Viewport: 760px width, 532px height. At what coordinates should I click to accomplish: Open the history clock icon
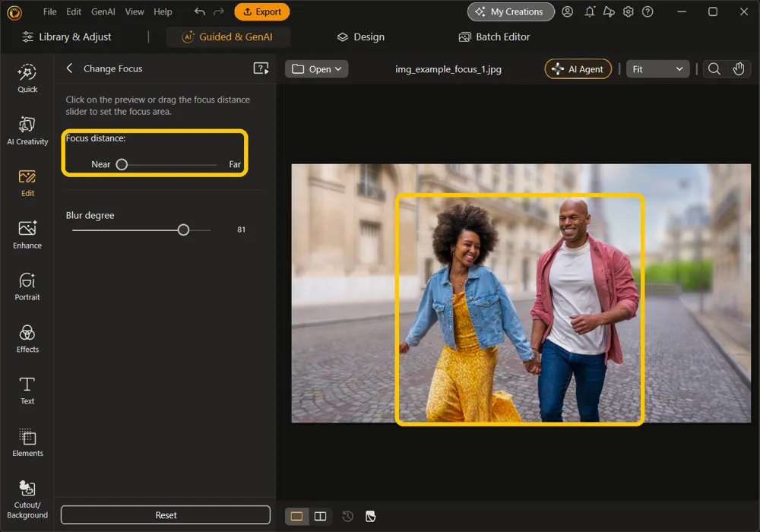347,516
